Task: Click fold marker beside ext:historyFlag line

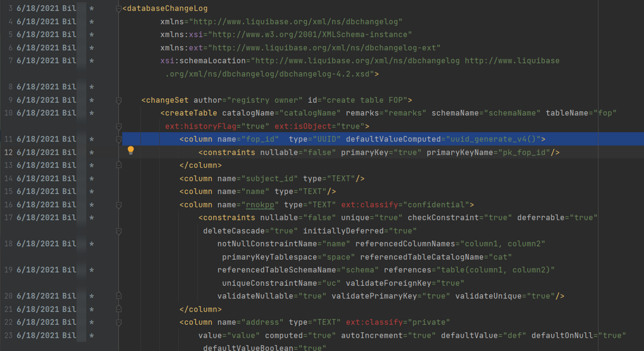Action: tap(119, 126)
